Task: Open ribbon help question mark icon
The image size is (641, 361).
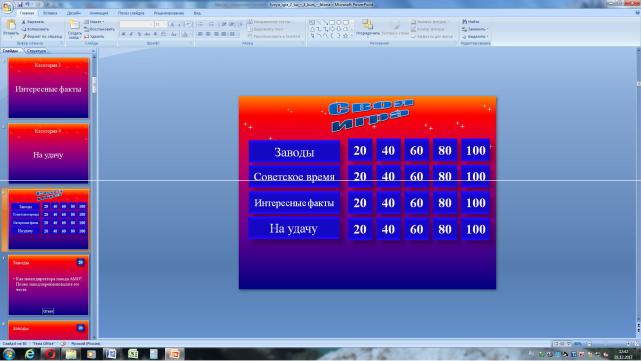Action: (x=637, y=13)
